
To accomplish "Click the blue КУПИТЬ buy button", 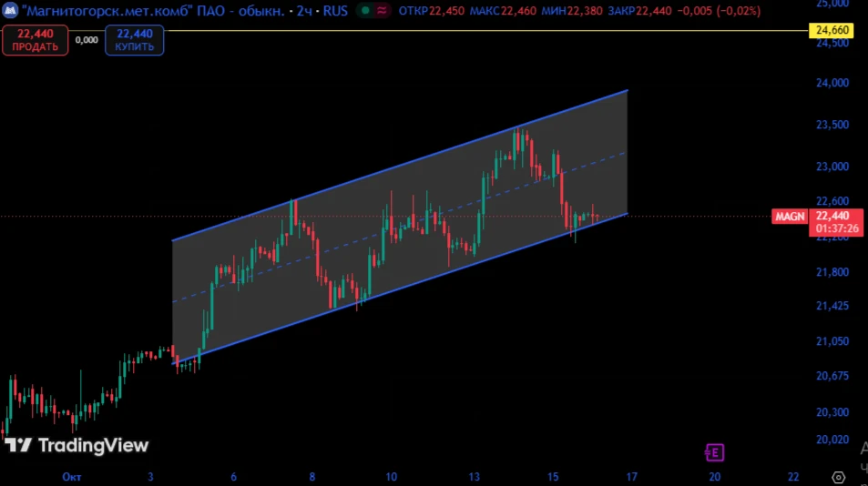I will [x=135, y=40].
